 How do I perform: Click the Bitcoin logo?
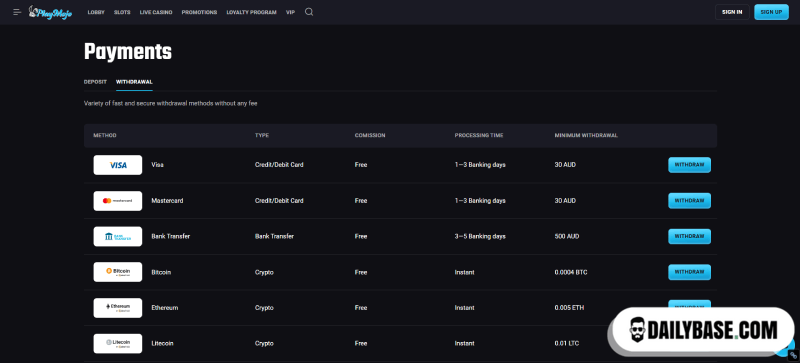click(118, 272)
